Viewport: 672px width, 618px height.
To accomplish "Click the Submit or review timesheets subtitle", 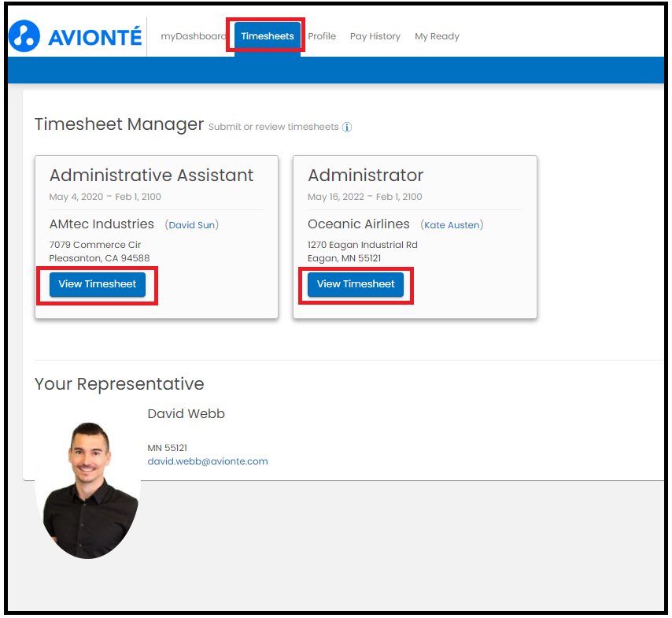I will [273, 127].
